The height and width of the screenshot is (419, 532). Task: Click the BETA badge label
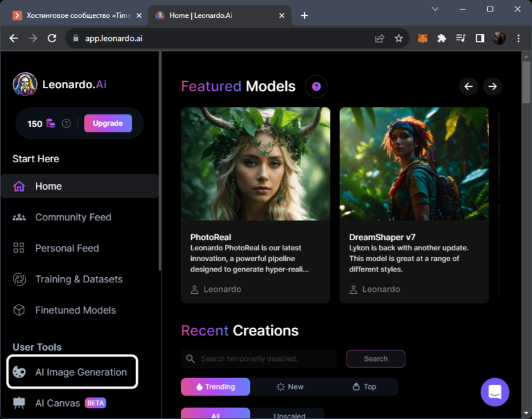(95, 403)
